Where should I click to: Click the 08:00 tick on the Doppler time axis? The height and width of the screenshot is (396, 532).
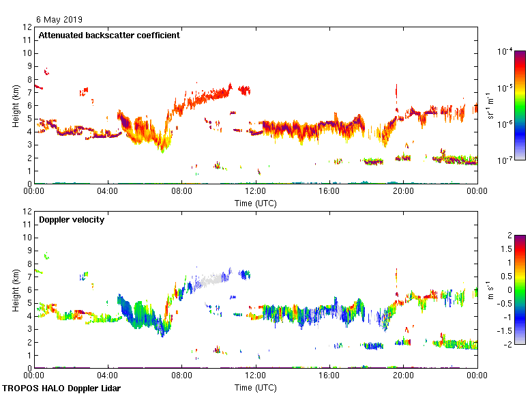(182, 376)
